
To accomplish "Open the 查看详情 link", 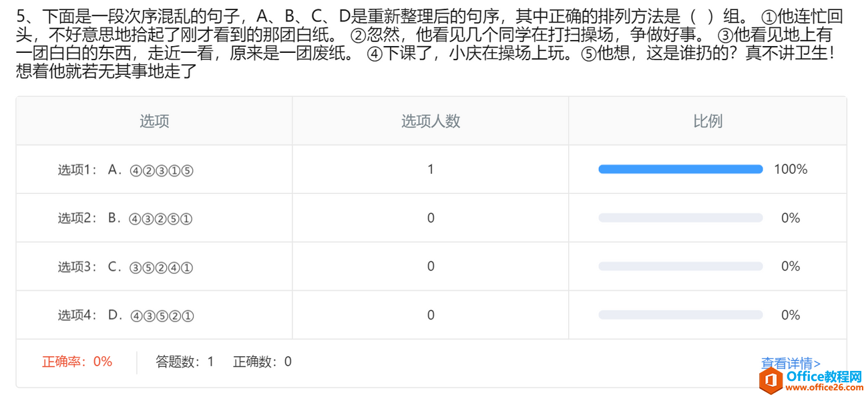I will click(791, 364).
